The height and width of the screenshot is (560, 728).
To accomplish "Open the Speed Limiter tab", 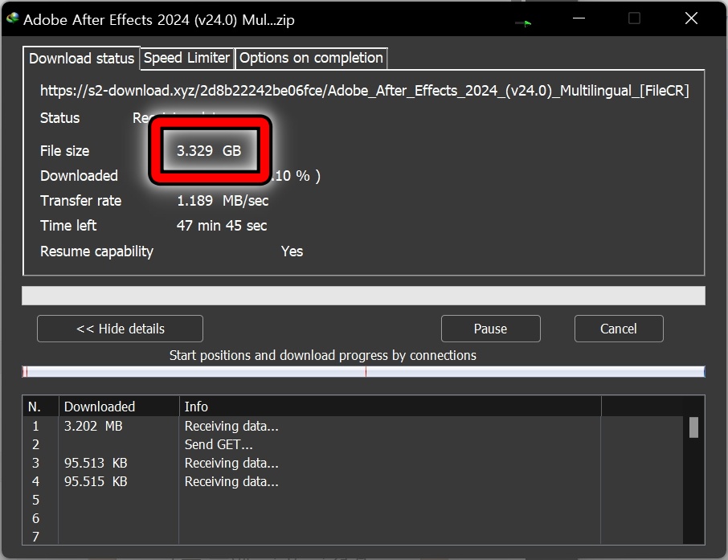I will tap(186, 58).
